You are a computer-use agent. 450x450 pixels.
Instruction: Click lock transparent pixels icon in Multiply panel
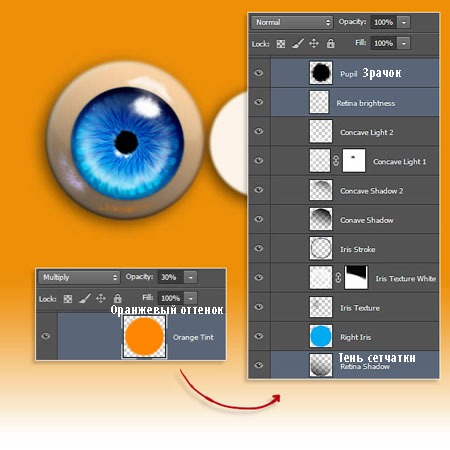pos(68,299)
